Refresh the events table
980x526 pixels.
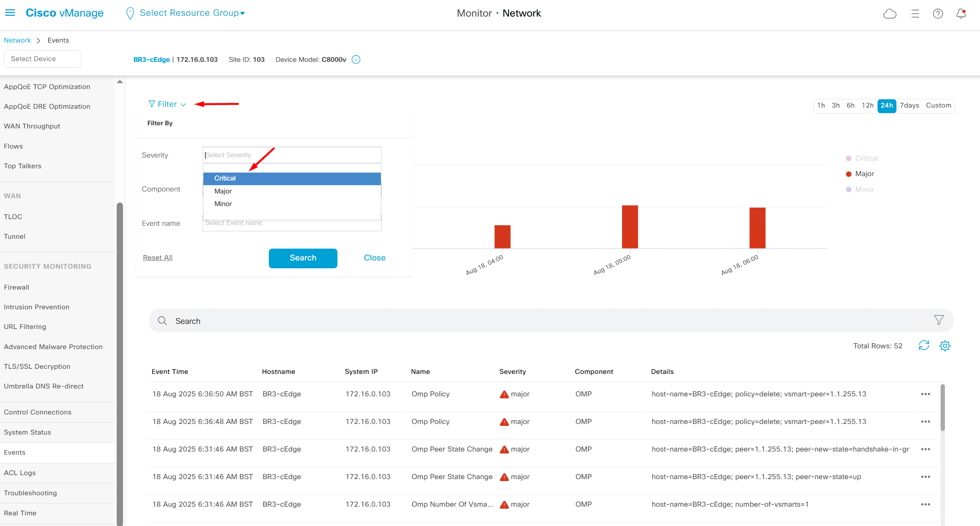pyautogui.click(x=924, y=346)
